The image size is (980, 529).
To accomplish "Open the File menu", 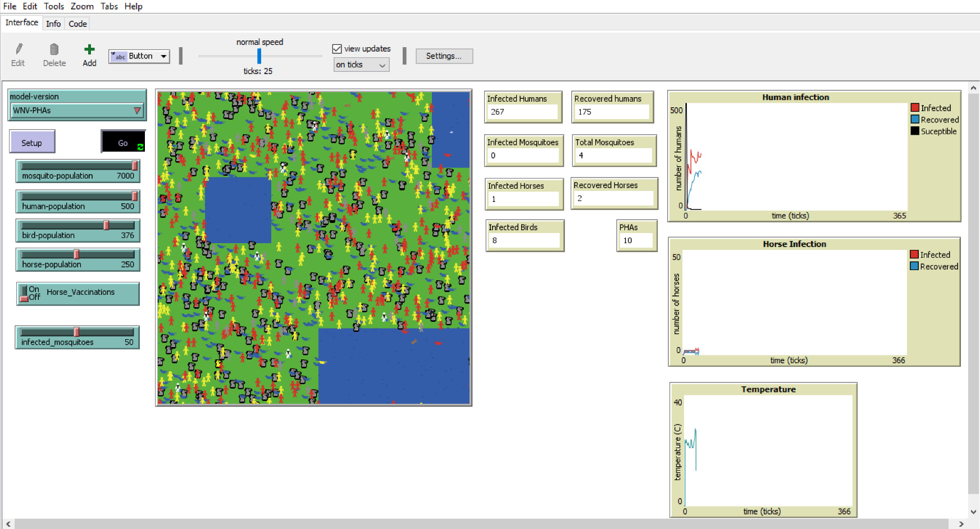I will click(10, 6).
